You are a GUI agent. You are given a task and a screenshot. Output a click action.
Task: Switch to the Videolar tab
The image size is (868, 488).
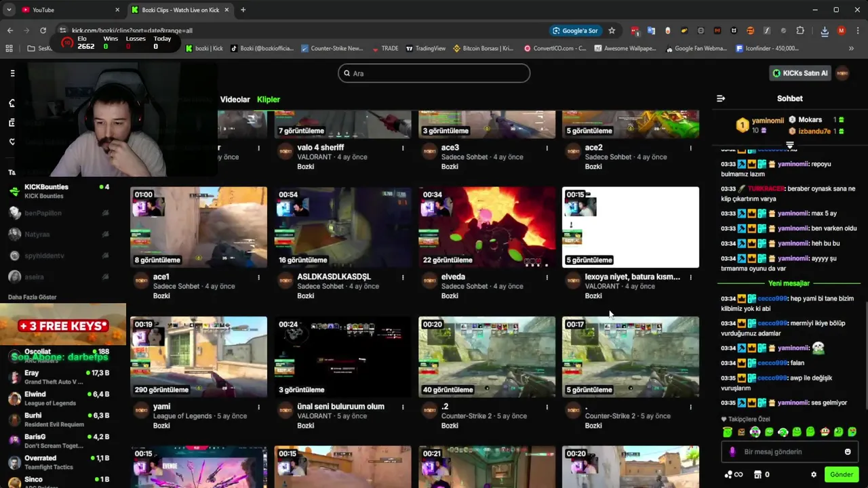coord(235,100)
